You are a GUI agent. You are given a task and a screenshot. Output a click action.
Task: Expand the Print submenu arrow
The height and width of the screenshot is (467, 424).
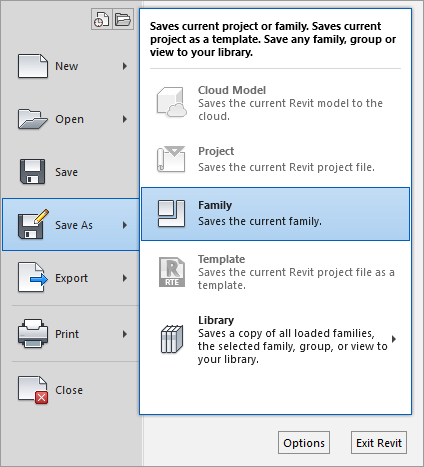[125, 334]
